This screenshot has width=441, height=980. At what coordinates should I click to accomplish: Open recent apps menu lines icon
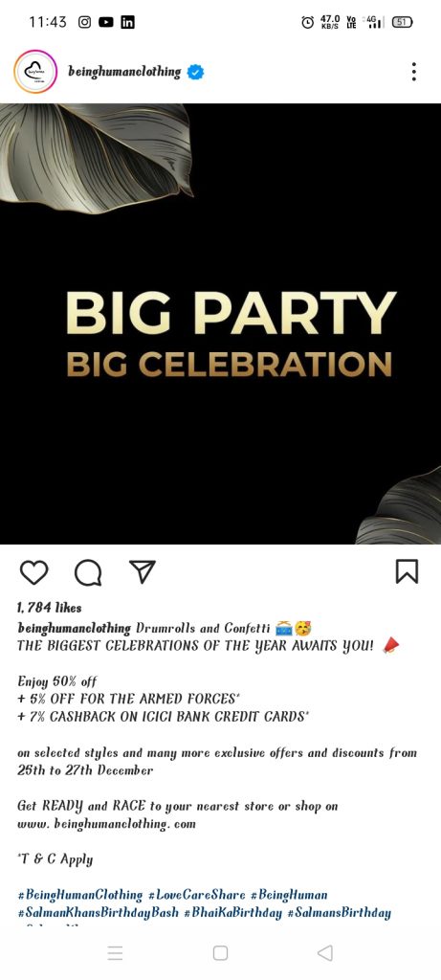(x=115, y=952)
